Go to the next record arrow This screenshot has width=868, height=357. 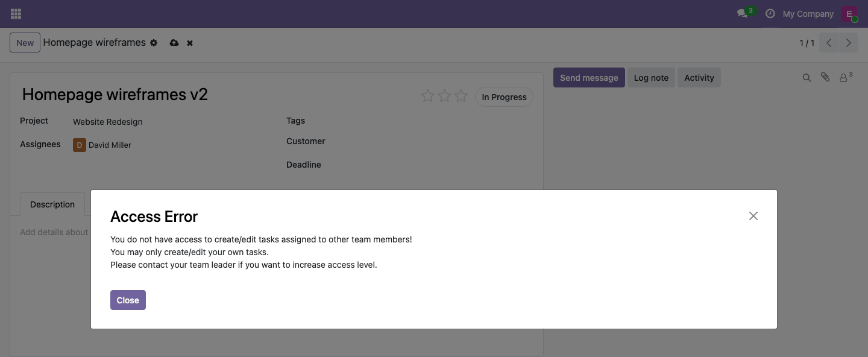click(x=849, y=43)
